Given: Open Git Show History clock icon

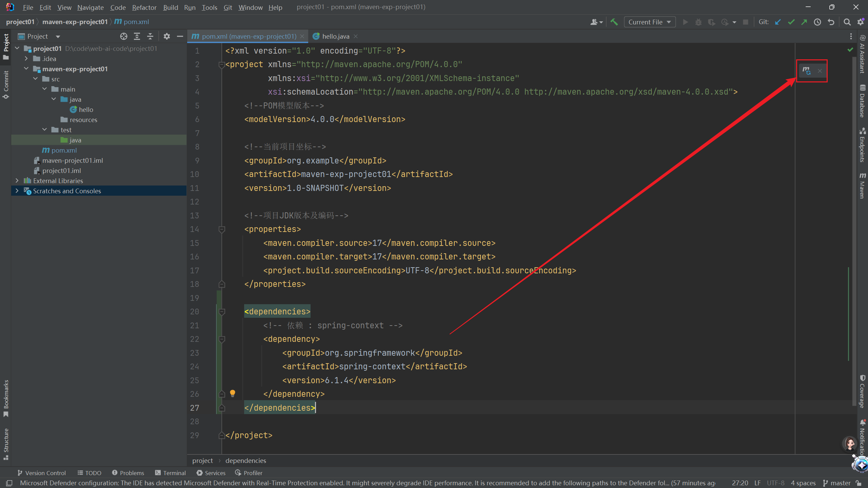Looking at the screenshot, I should click(817, 22).
